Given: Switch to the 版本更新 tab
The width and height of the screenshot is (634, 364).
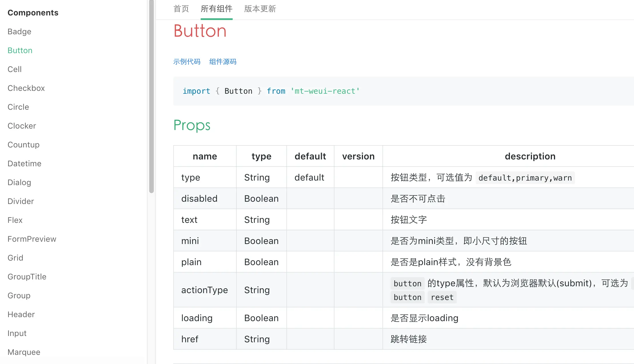Looking at the screenshot, I should [x=260, y=9].
